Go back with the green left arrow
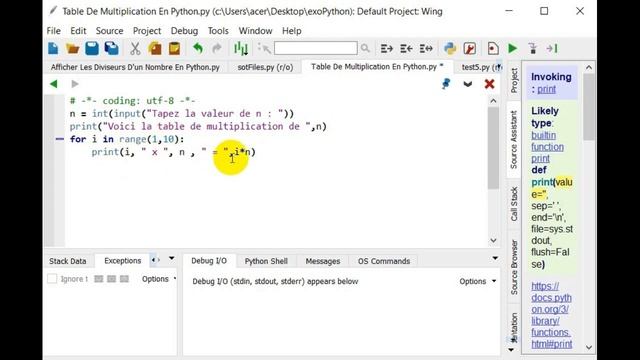This screenshot has width=640, height=360. pos(53,84)
